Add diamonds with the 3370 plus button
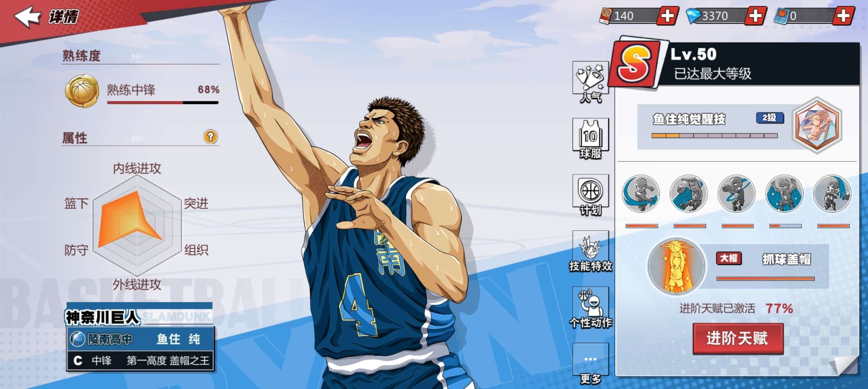This screenshot has width=868, height=389. [x=755, y=16]
